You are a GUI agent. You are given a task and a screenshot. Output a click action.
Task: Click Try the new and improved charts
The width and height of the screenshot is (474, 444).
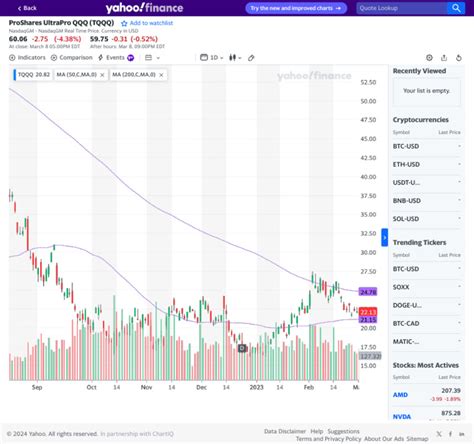[x=296, y=8]
